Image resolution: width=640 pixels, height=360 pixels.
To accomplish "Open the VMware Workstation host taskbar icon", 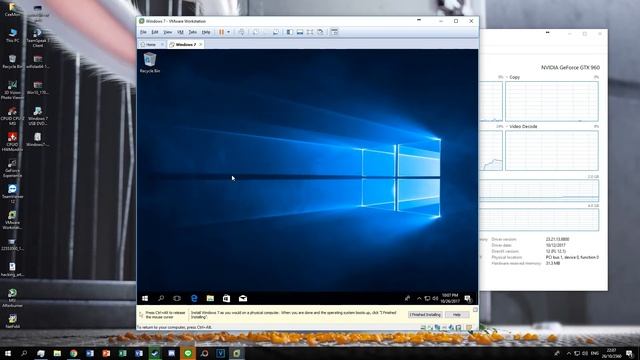I will click(x=237, y=353).
